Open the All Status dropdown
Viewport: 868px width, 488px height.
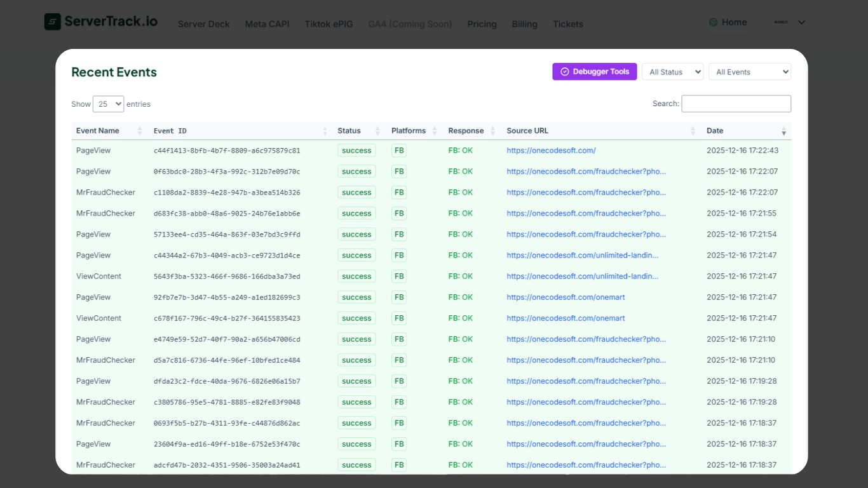click(672, 71)
